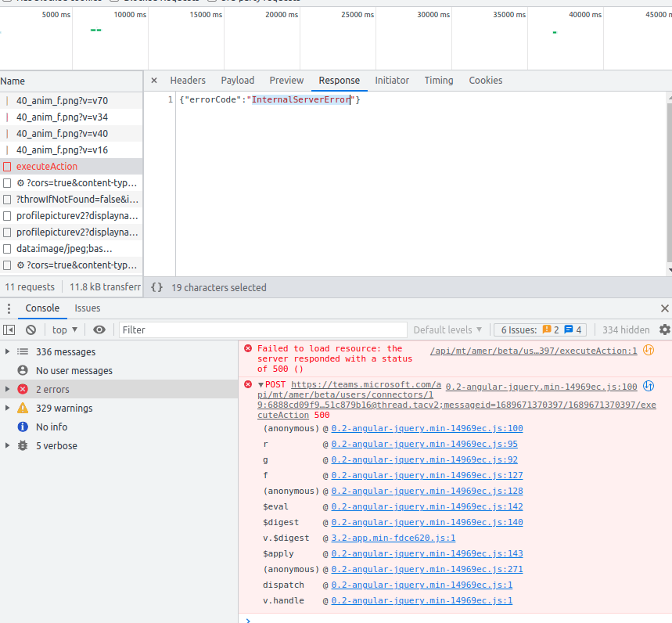Open the Initiator tab
This screenshot has height=623, width=672.
(392, 81)
